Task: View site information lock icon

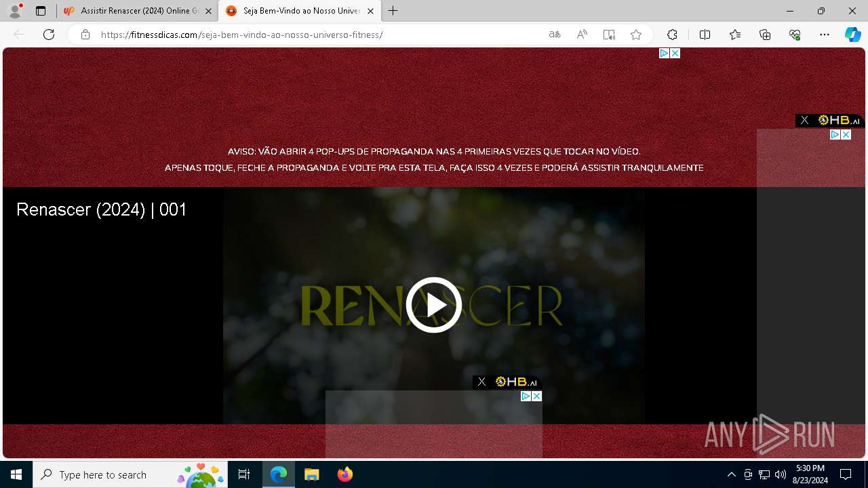Action: 85,35
